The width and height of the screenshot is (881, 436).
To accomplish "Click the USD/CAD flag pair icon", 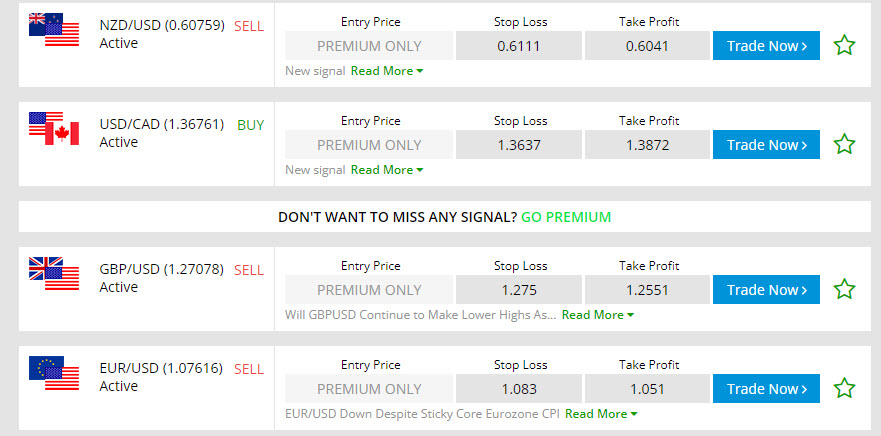I will (x=54, y=128).
